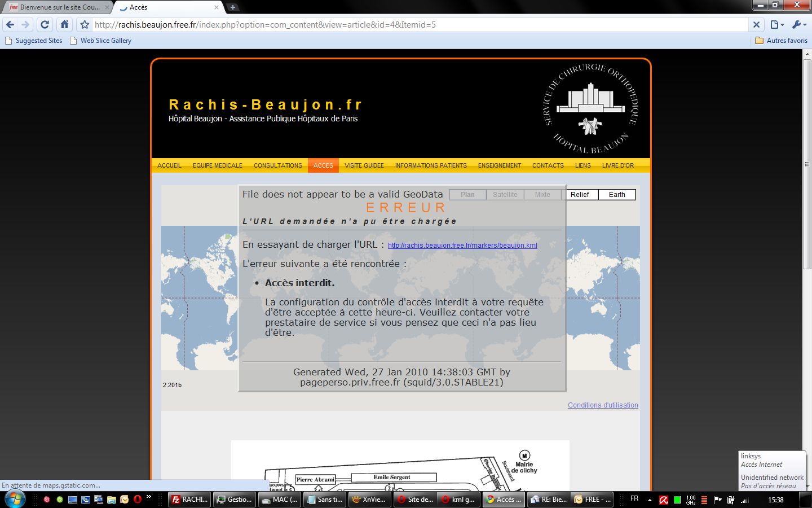This screenshot has width=812, height=508.
Task: Launch the green round quick launch icon
Action: (60, 500)
